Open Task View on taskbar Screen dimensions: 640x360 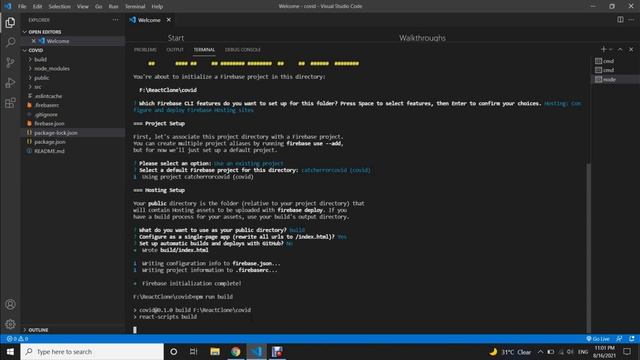pos(194,352)
